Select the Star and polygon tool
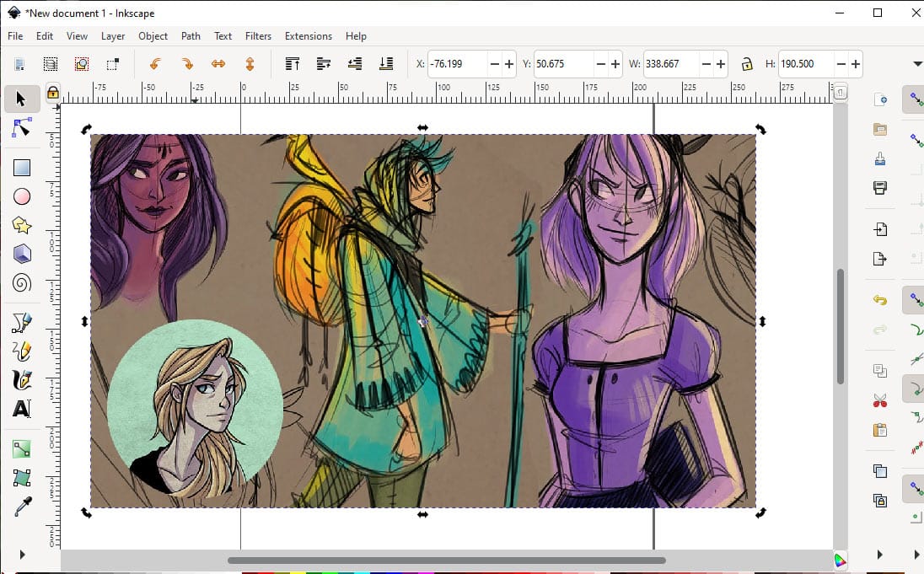 tap(22, 225)
